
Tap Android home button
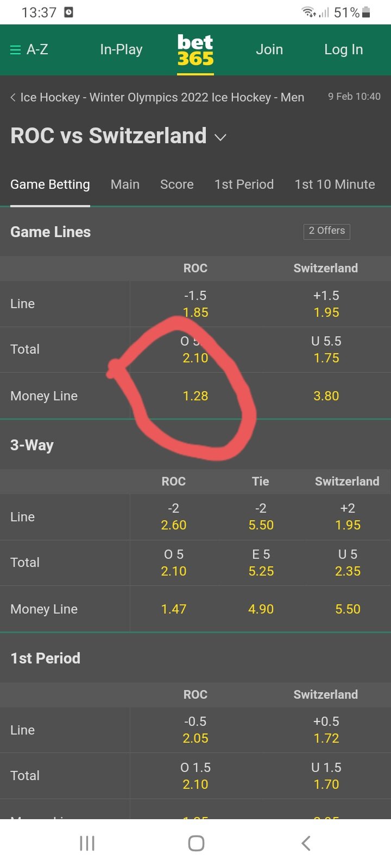[196, 843]
